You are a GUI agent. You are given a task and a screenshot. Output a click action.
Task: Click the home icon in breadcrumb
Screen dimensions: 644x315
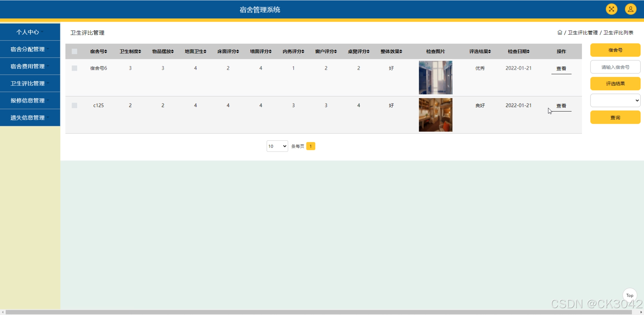560,32
